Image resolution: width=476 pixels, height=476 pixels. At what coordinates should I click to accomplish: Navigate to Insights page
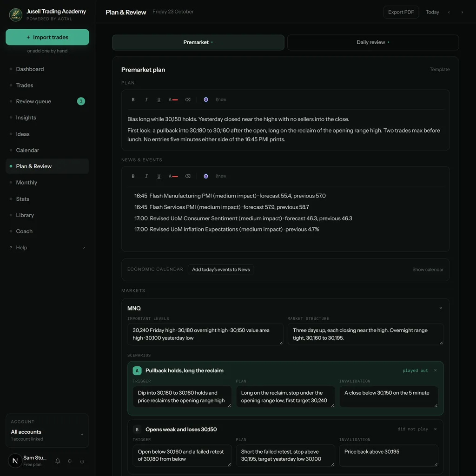pyautogui.click(x=47, y=118)
